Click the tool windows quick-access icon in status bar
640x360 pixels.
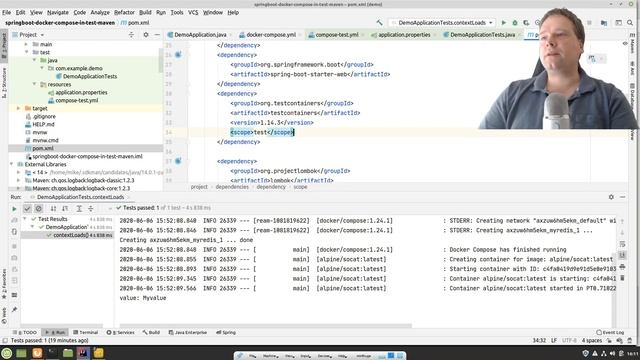point(5,340)
